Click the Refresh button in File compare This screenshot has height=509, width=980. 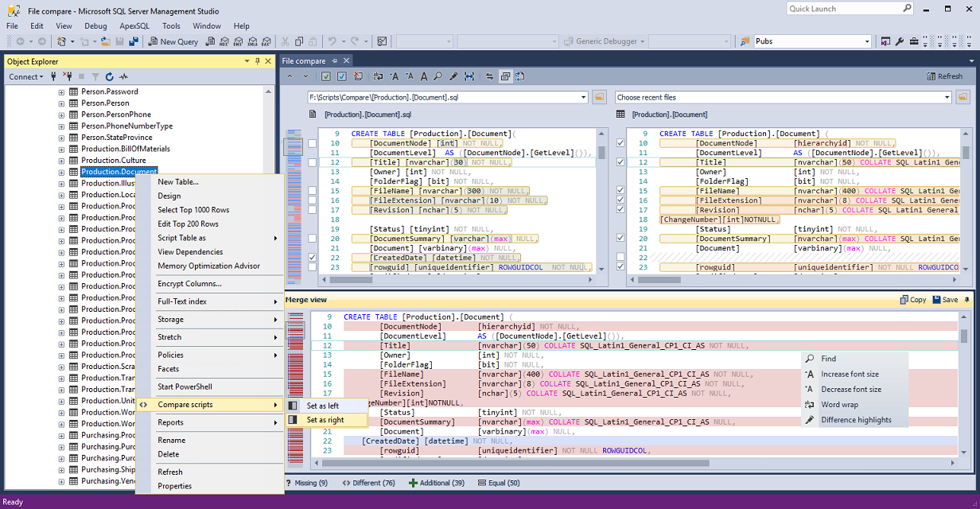pyautogui.click(x=944, y=76)
